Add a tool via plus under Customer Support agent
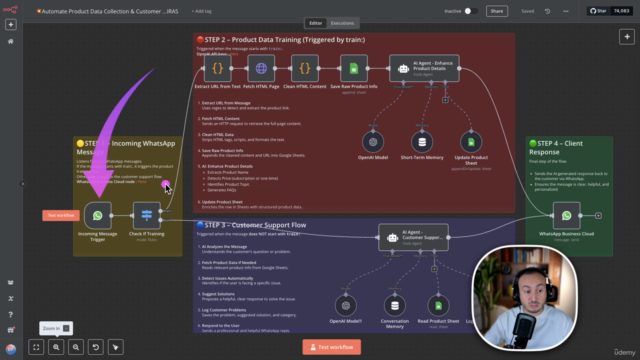 pyautogui.click(x=434, y=269)
